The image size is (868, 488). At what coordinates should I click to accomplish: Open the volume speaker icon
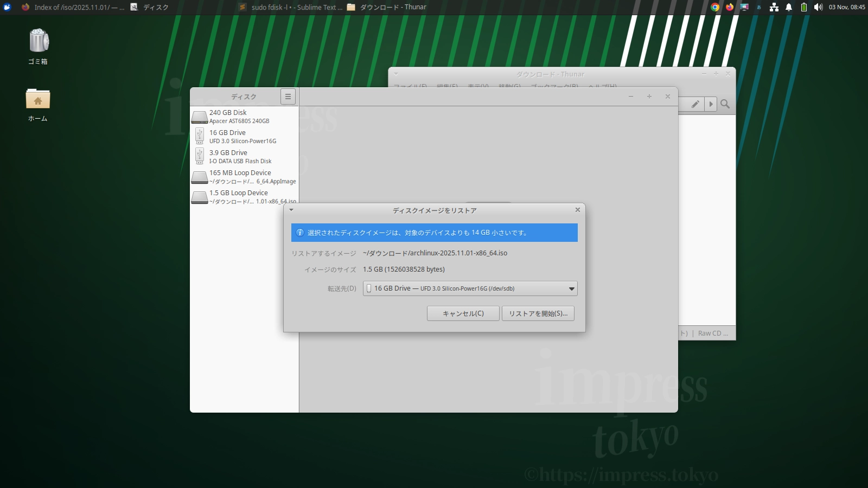click(818, 7)
